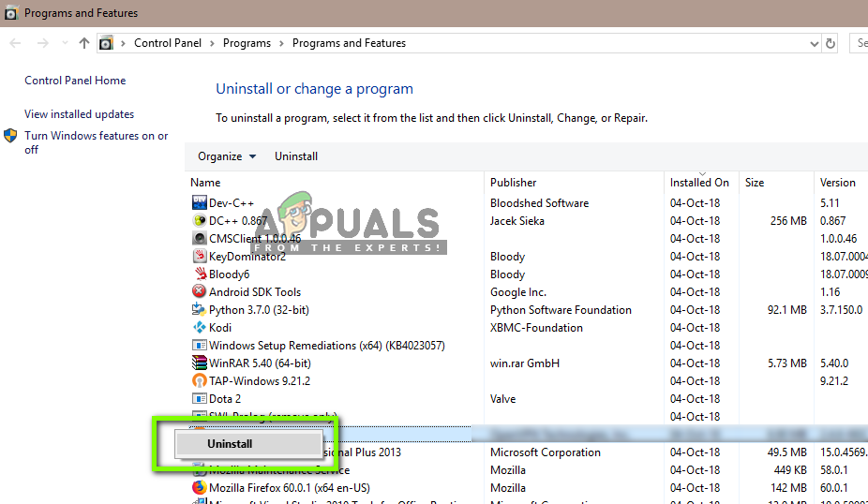Click the Programs and Features title bar icon

[10, 13]
